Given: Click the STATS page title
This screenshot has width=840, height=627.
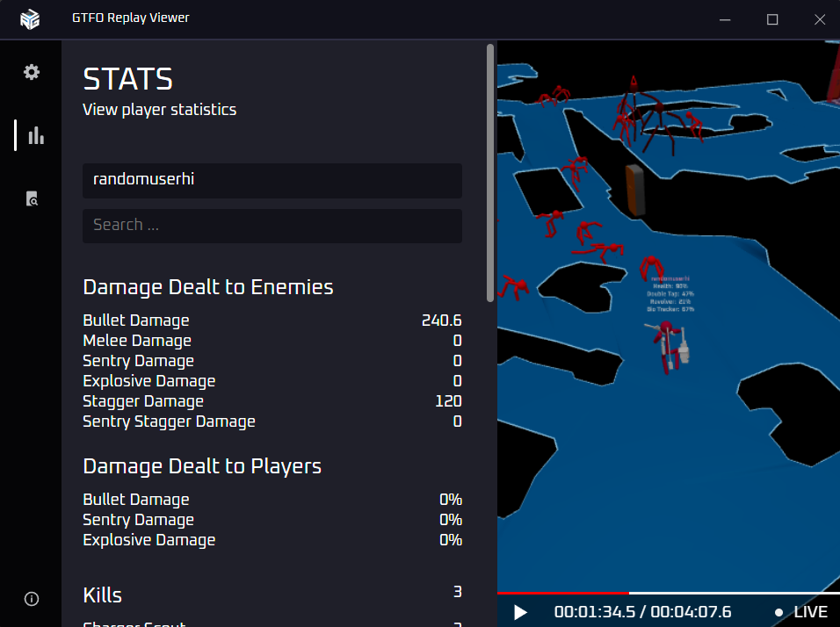Looking at the screenshot, I should pyautogui.click(x=127, y=79).
